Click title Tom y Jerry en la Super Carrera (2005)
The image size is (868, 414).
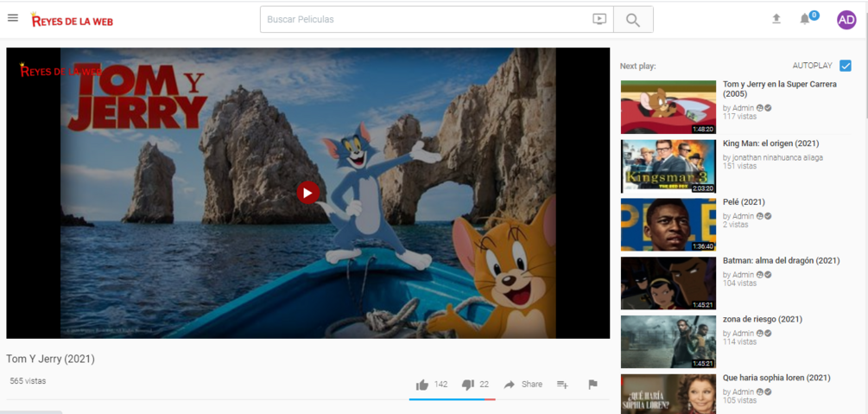click(779, 89)
